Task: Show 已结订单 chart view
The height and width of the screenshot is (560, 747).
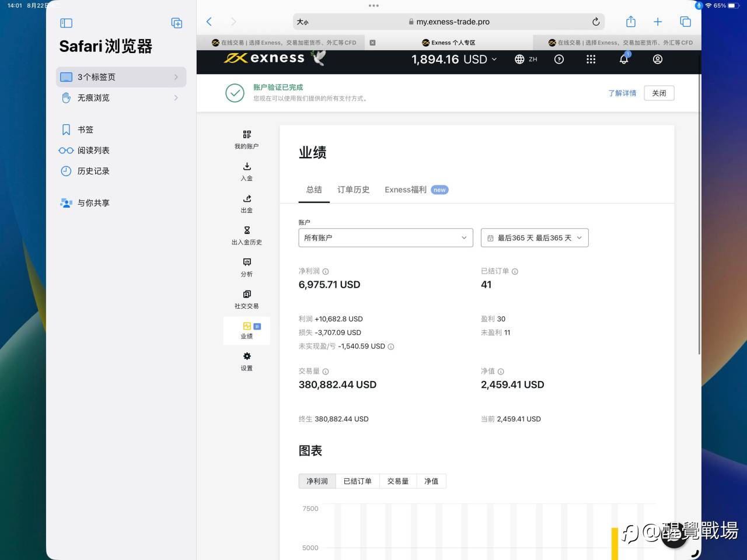Action: click(x=357, y=481)
